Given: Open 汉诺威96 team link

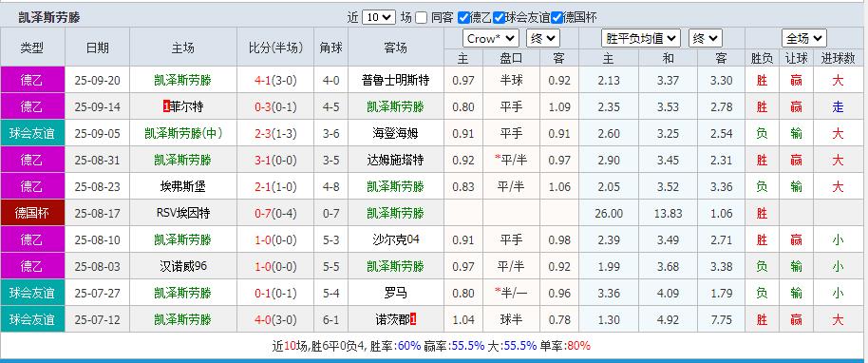Looking at the screenshot, I should click(183, 267).
